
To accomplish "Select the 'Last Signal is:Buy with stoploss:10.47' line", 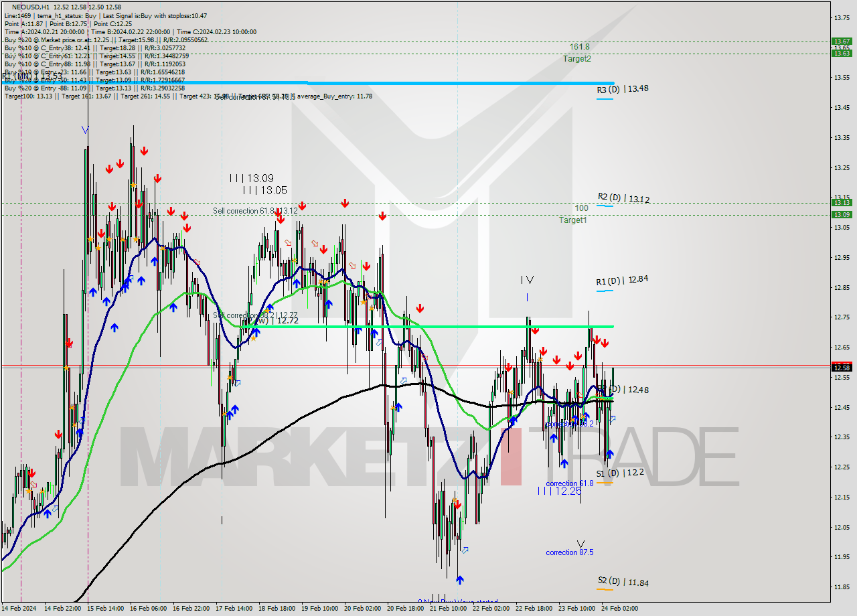I will (x=154, y=15).
